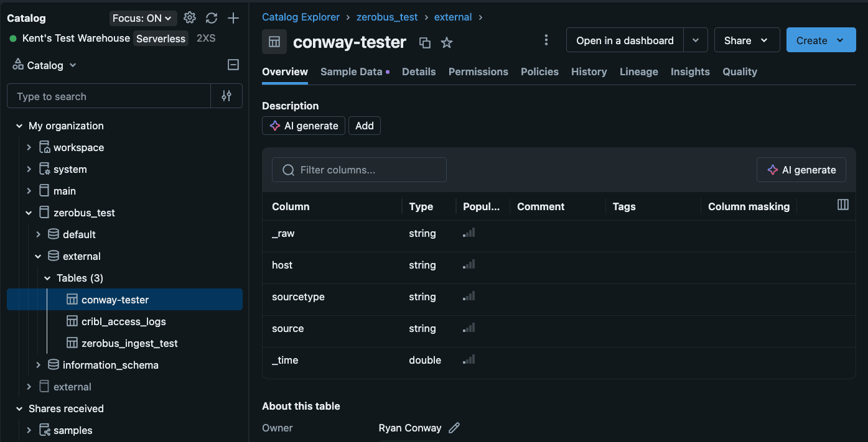This screenshot has height=442, width=868.
Task: Go to zerobus_test breadcrumb link
Action: tap(387, 17)
